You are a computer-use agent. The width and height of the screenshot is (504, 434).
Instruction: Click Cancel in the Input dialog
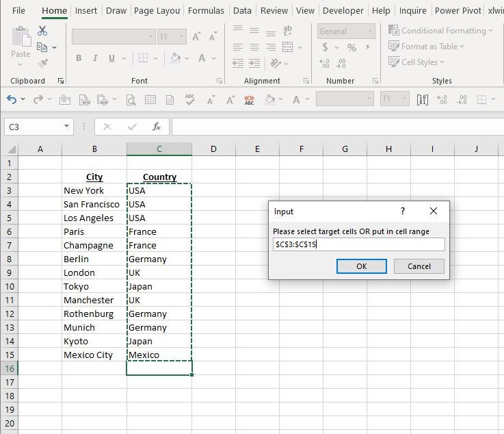[x=419, y=266]
